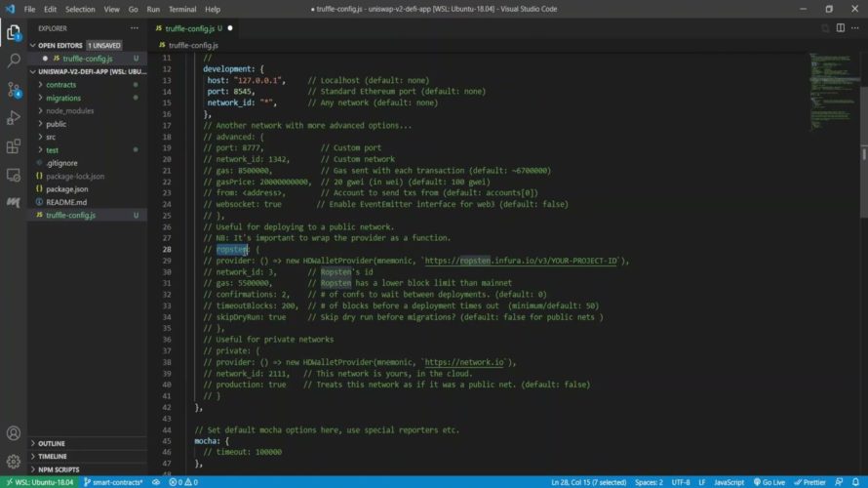Image resolution: width=868 pixels, height=488 pixels.
Task: Select truffle-config.js under Open Editors
Action: (x=88, y=59)
